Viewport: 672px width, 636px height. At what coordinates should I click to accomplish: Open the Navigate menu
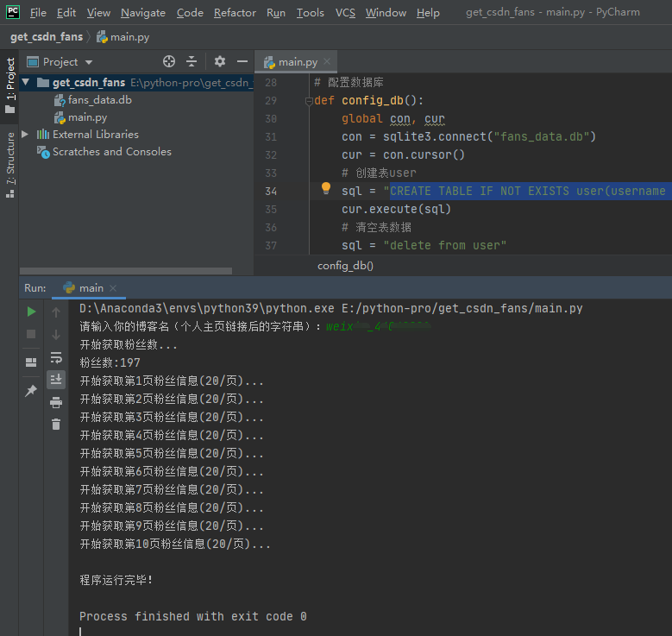143,13
